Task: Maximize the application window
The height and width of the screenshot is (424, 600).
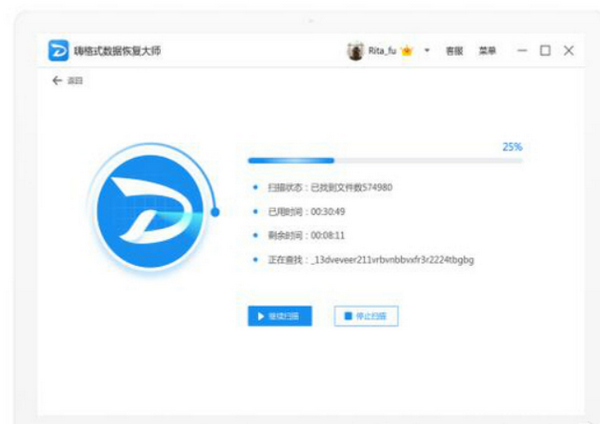Action: [545, 51]
